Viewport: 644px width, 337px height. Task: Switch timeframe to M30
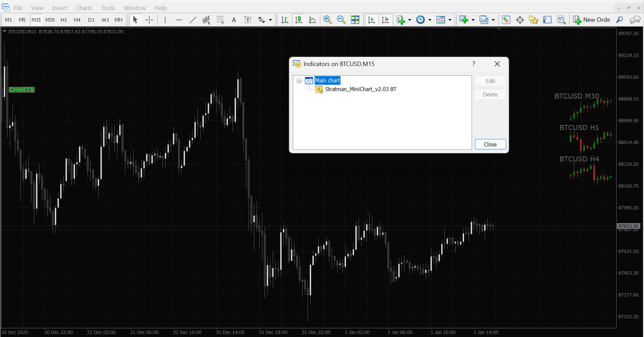tap(50, 20)
